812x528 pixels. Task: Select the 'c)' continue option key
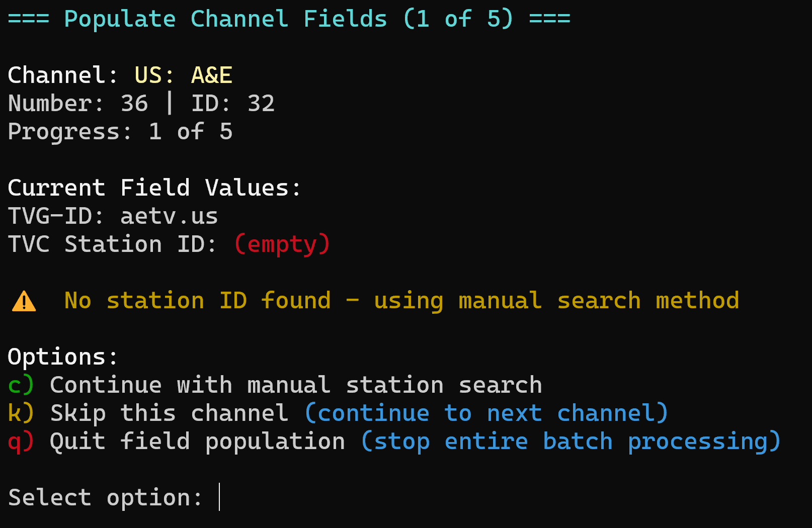click(x=21, y=385)
